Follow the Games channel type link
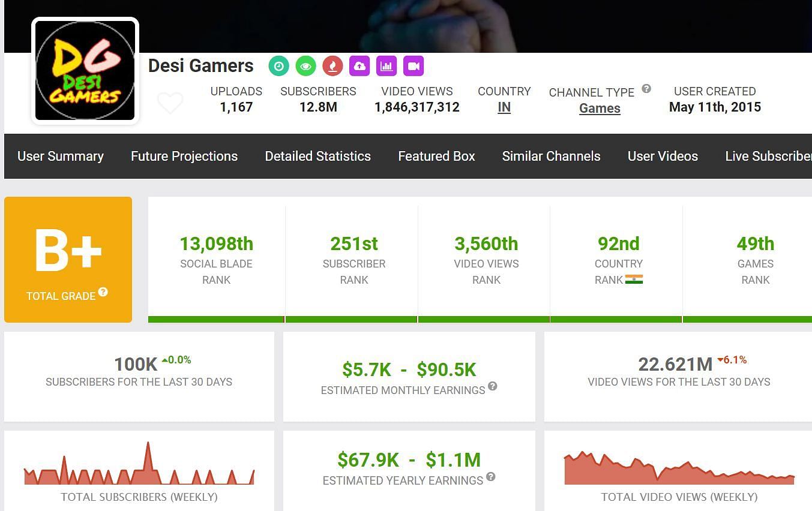This screenshot has height=511, width=812. 600,109
